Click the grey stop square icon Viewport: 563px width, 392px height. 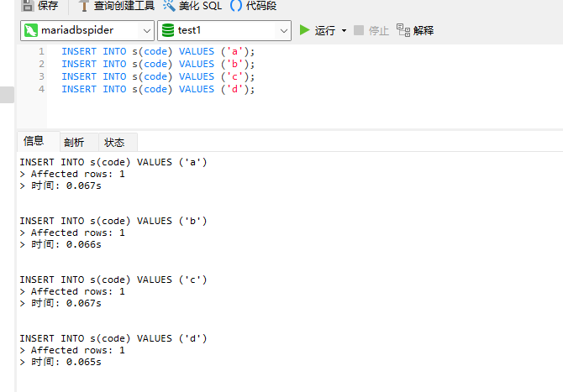[x=359, y=30]
